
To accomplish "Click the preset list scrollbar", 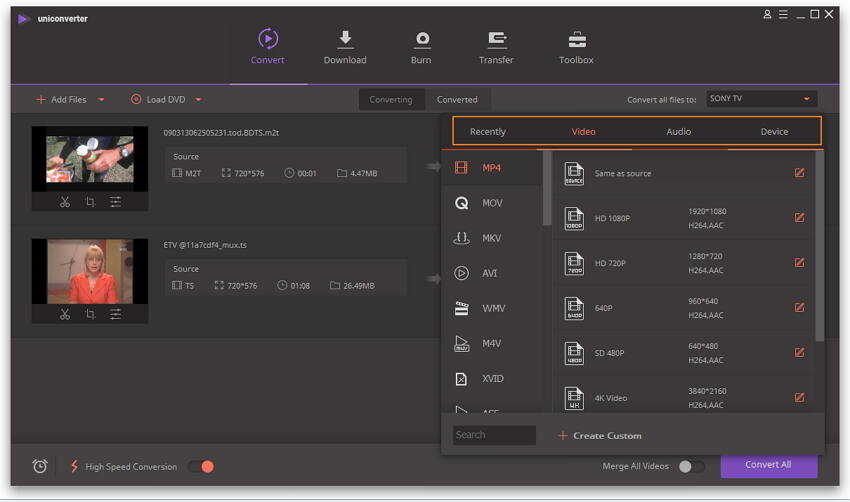I will click(x=819, y=247).
